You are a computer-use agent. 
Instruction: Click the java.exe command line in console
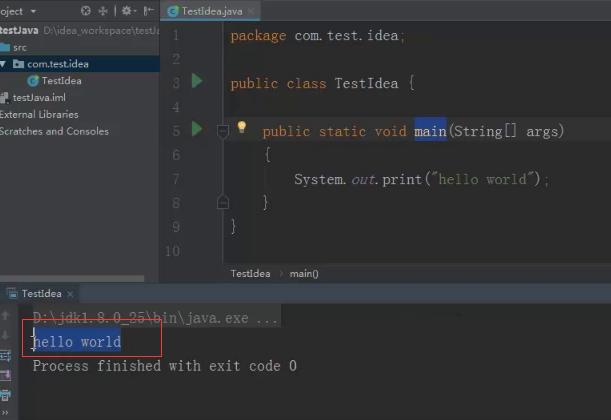coord(155,318)
